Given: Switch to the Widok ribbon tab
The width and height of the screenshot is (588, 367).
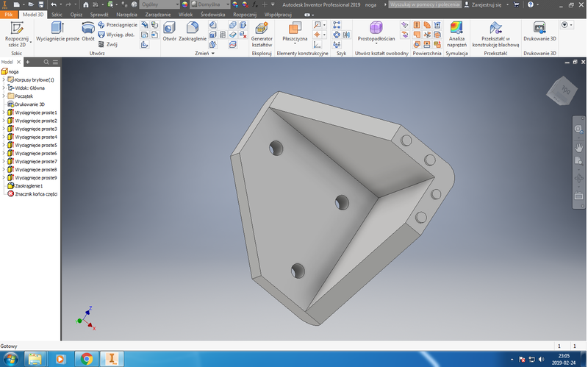Looking at the screenshot, I should [186, 14].
